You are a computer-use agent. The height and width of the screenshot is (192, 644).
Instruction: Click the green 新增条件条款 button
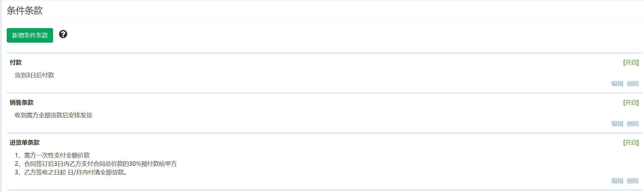coord(30,35)
